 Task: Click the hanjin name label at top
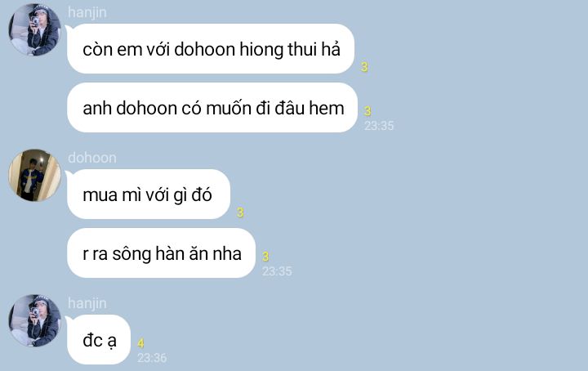tap(87, 12)
